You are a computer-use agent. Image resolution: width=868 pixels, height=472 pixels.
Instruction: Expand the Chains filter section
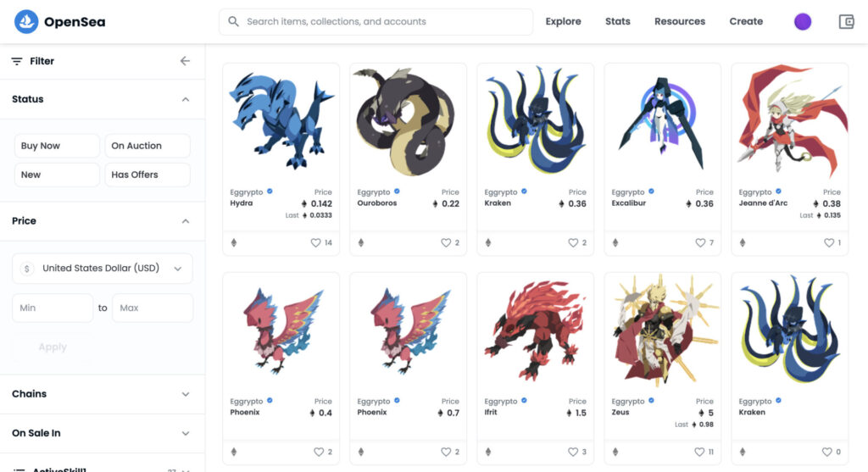point(103,394)
